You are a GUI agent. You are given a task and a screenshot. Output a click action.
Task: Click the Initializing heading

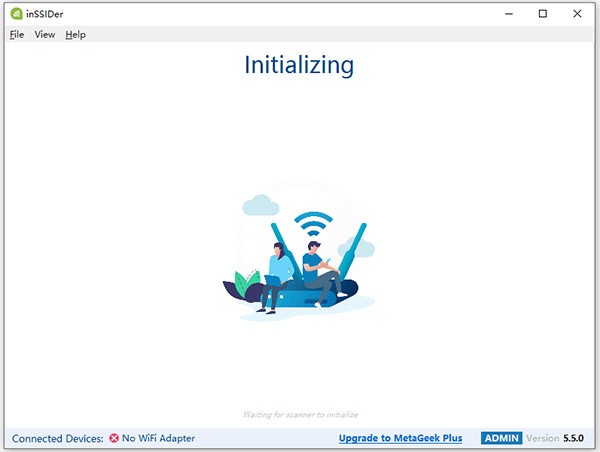tap(299, 65)
